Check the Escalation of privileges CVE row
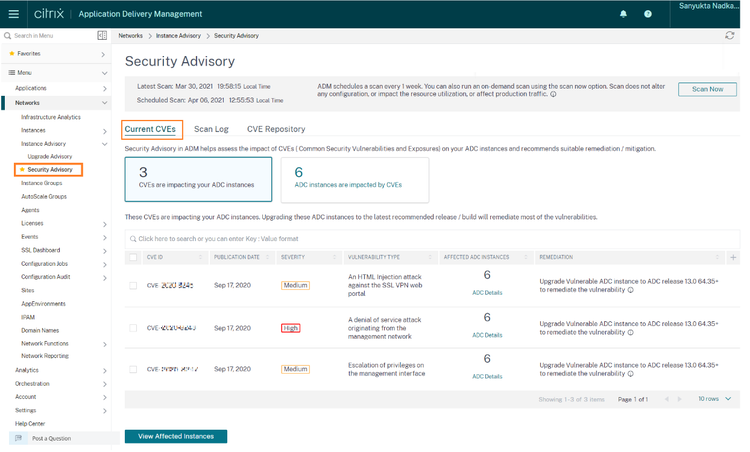The height and width of the screenshot is (452, 750). (x=133, y=369)
